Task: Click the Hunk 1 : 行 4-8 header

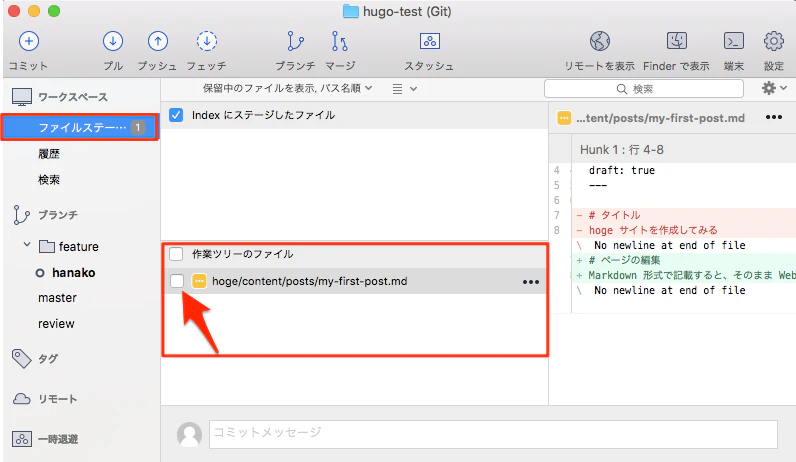Action: coord(621,150)
